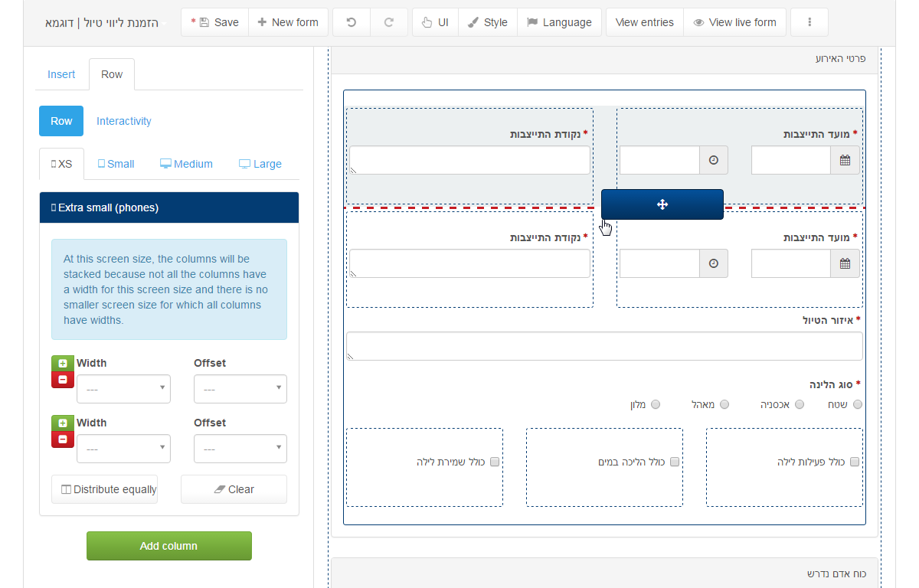Click the Distribute equally button
Viewport: 919px width, 588px height.
[x=104, y=489]
